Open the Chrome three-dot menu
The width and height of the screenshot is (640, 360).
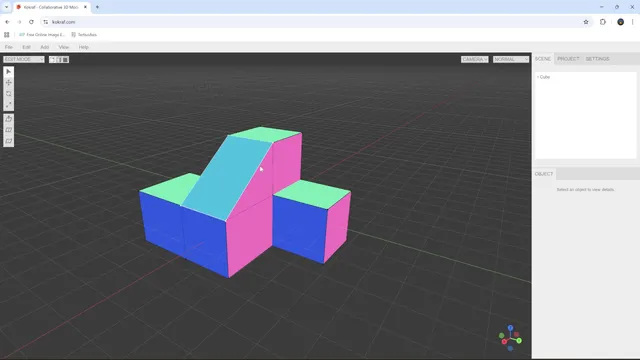coord(633,22)
